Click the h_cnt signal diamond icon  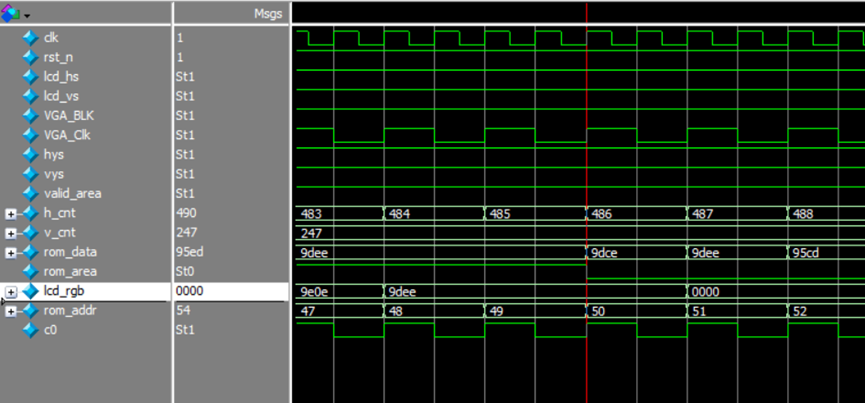[x=30, y=213]
